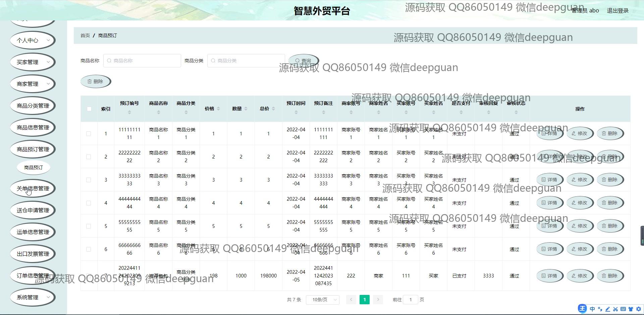This screenshot has width=644, height=315.
Task: Click the search icon query button
Action: pos(303,61)
